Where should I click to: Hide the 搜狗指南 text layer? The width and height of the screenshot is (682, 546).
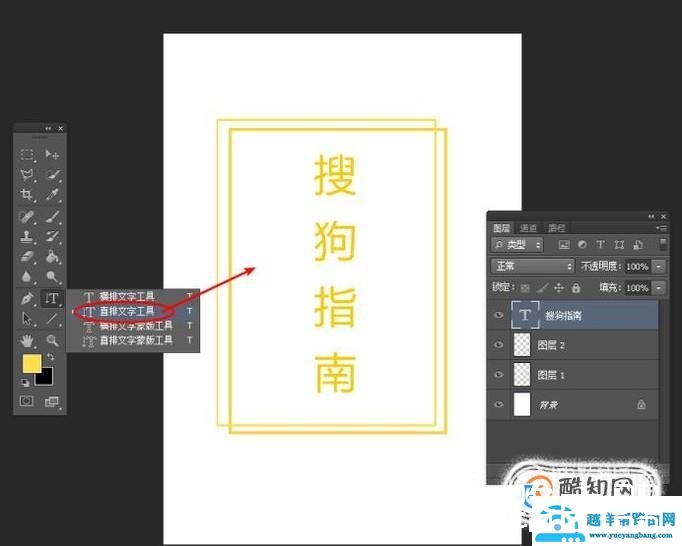499,315
